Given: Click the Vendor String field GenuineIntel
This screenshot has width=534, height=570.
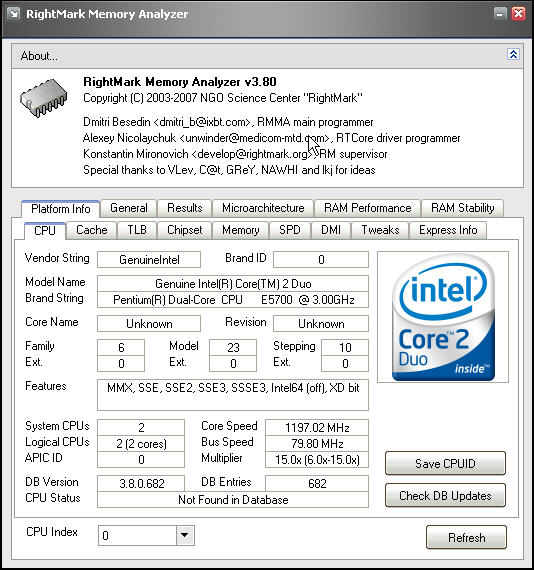Looking at the screenshot, I should coord(149,260).
